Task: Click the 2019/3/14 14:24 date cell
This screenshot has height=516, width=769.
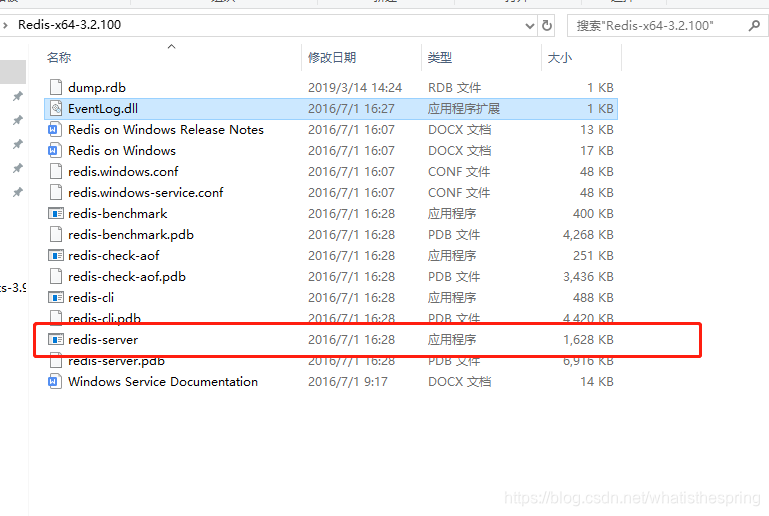Action: pyautogui.click(x=355, y=88)
